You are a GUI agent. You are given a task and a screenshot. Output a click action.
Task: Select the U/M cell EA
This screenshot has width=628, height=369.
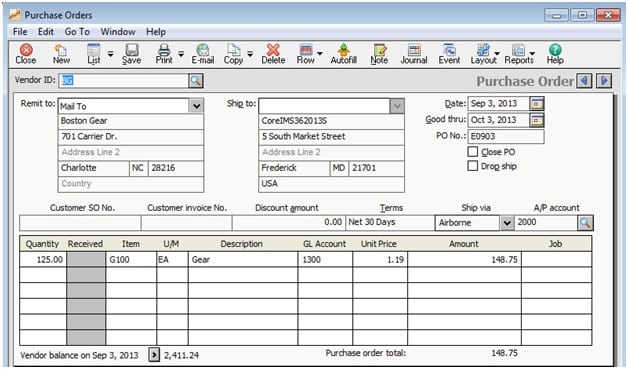(172, 260)
